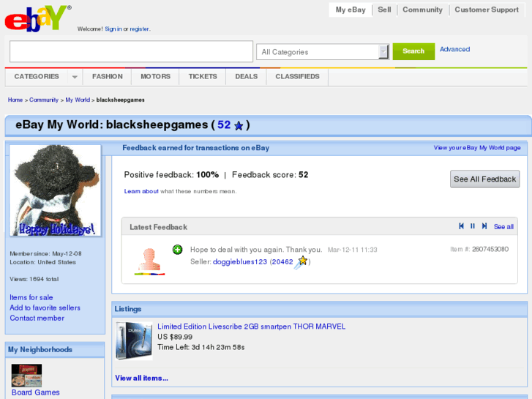Image resolution: width=532 pixels, height=399 pixels.
Task: Click the Mar-12-11 11:33 timestamp
Action: (x=352, y=250)
